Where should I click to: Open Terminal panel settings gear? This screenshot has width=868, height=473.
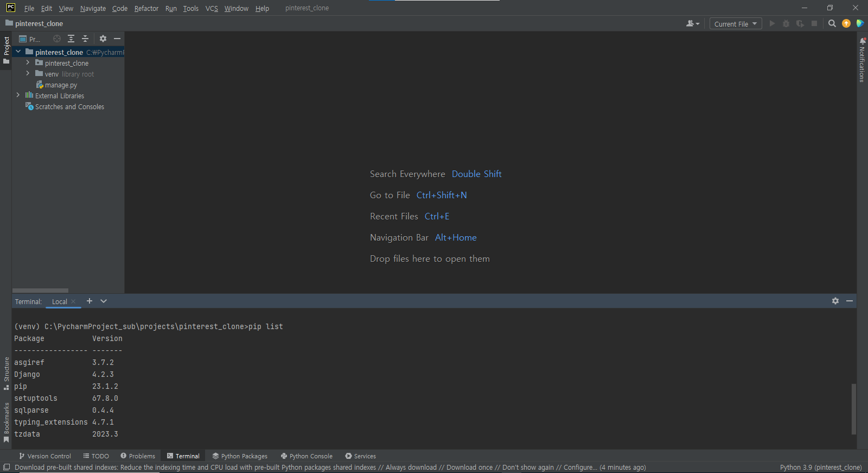point(835,301)
